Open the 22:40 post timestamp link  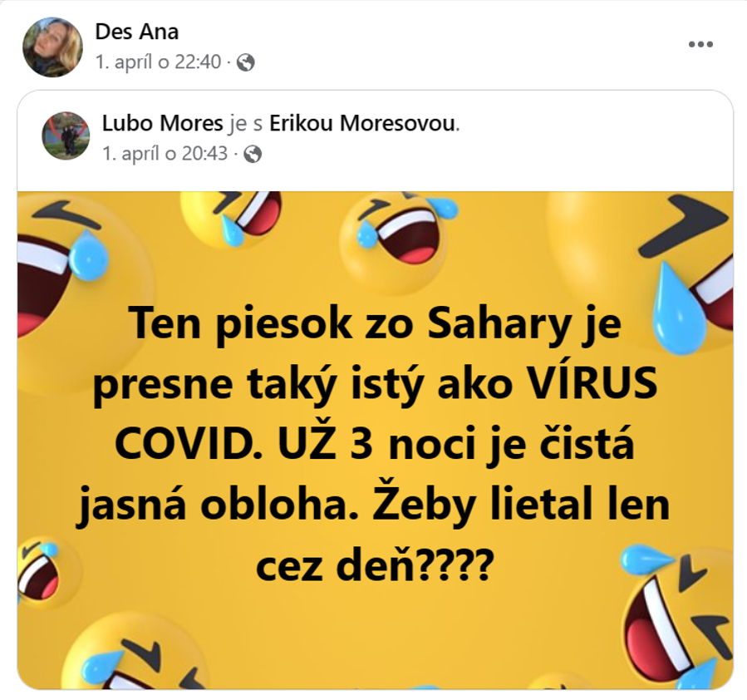159,62
